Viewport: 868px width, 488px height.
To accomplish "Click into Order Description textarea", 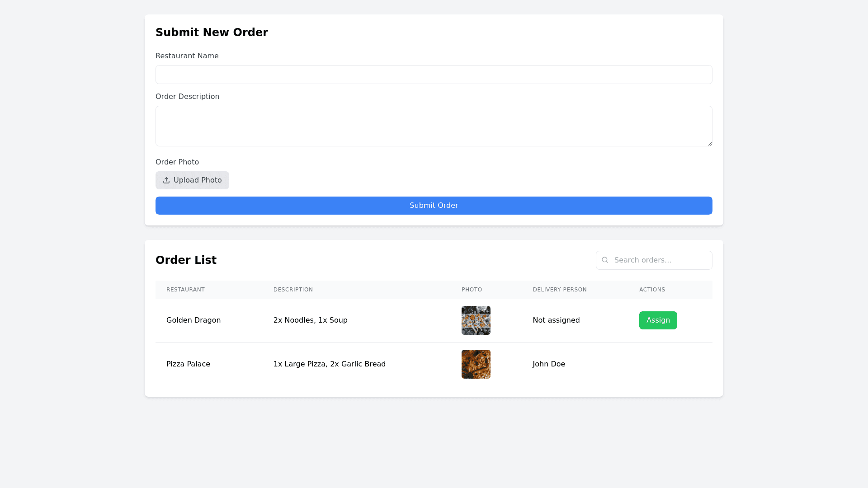I will [434, 126].
